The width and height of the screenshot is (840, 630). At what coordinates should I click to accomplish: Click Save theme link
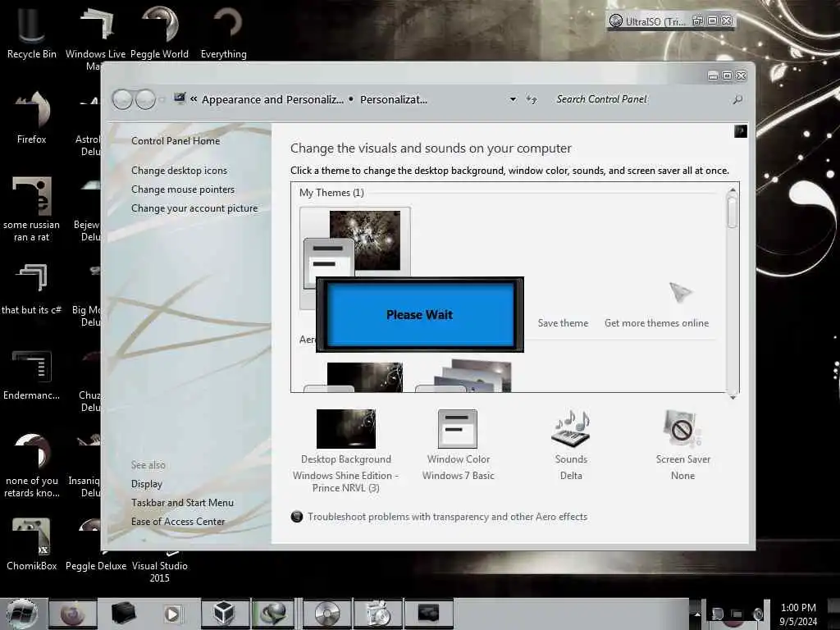(x=563, y=323)
